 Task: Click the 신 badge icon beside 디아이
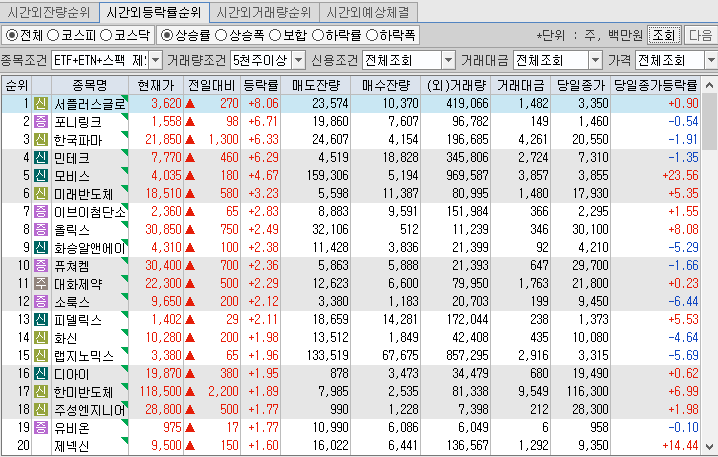click(x=41, y=374)
